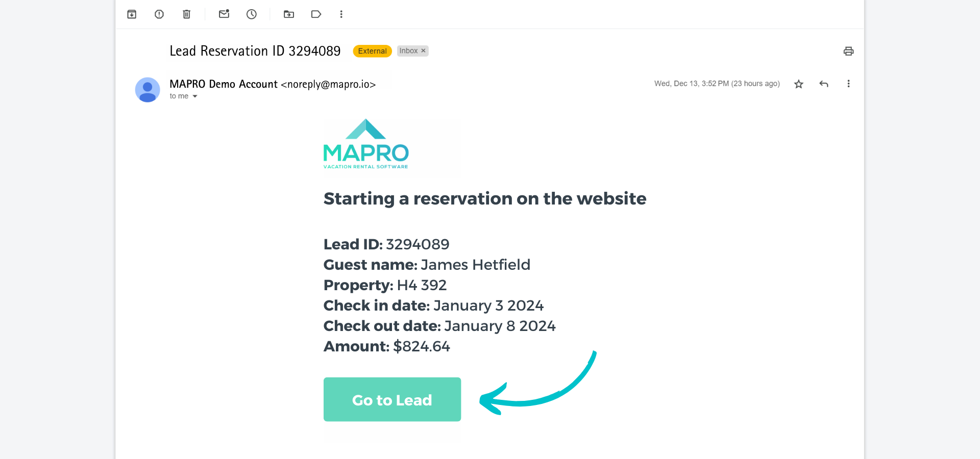This screenshot has width=980, height=459.
Task: Snooze this email
Action: click(x=251, y=14)
